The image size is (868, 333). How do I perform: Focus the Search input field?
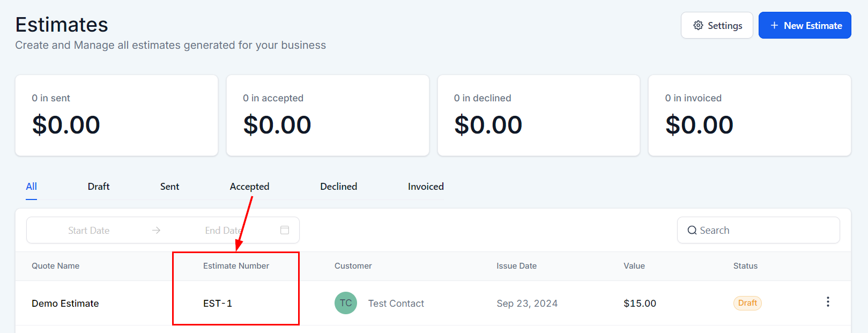(x=759, y=230)
